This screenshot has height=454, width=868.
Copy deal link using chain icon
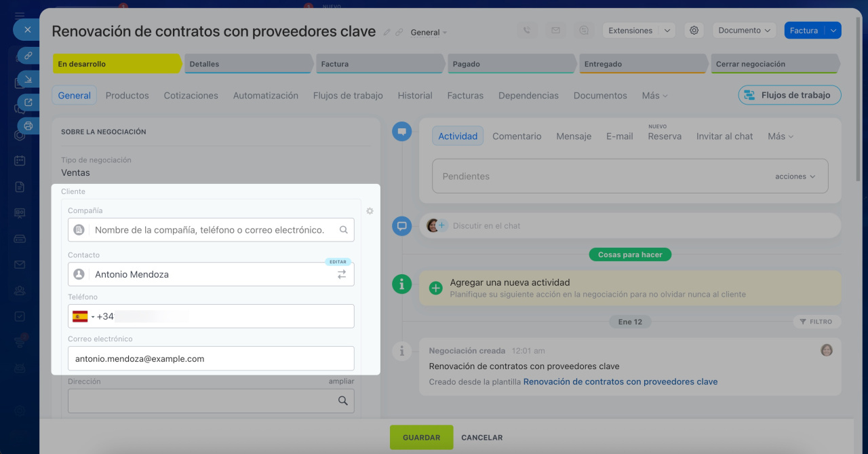(399, 32)
